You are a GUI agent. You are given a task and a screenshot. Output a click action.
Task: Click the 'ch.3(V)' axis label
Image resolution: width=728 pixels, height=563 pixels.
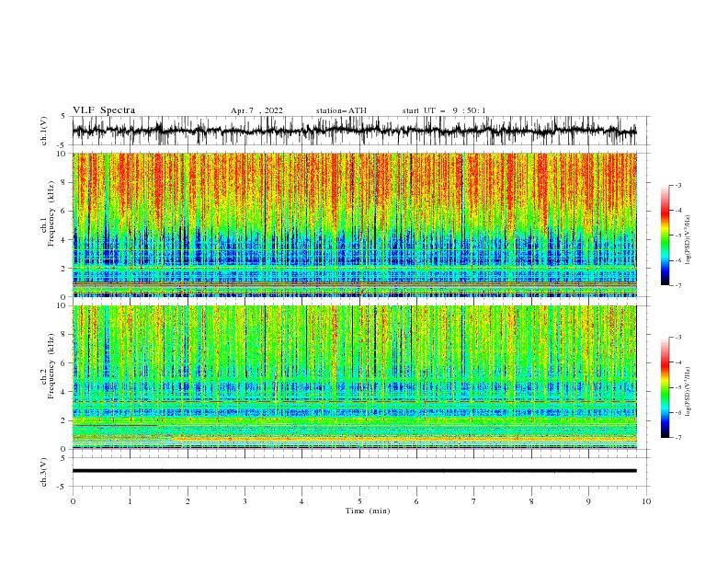pyautogui.click(x=44, y=472)
